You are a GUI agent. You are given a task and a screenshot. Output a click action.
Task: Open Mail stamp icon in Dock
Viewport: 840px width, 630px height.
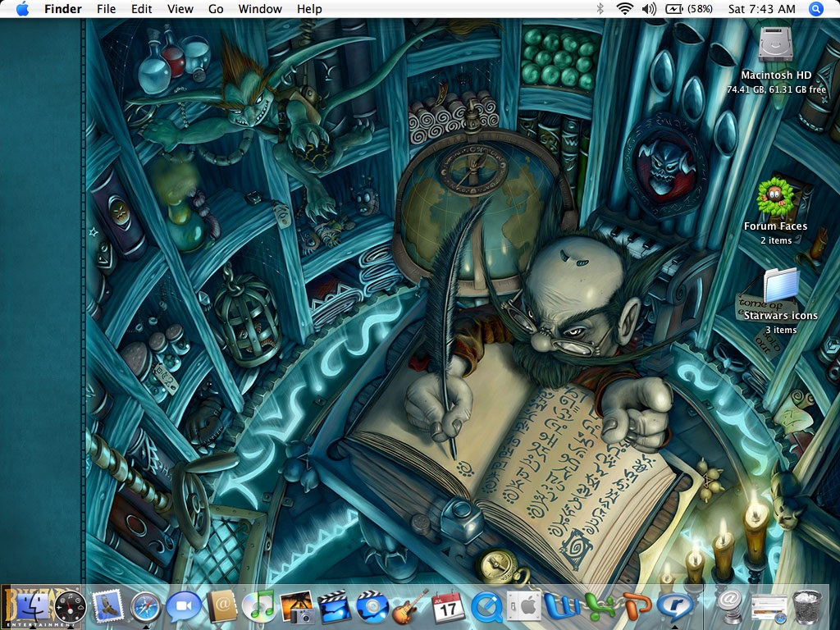pos(108,607)
